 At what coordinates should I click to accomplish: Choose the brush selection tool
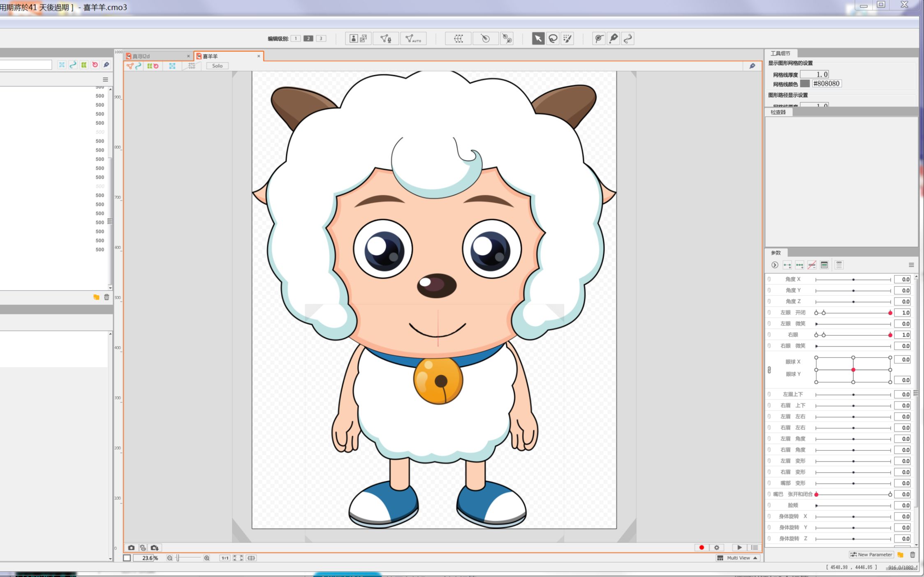click(567, 39)
